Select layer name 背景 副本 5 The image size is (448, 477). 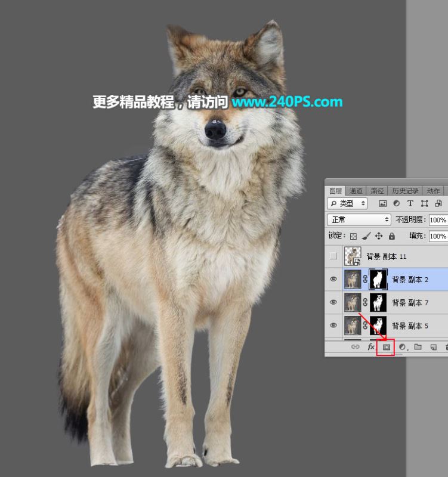click(410, 326)
